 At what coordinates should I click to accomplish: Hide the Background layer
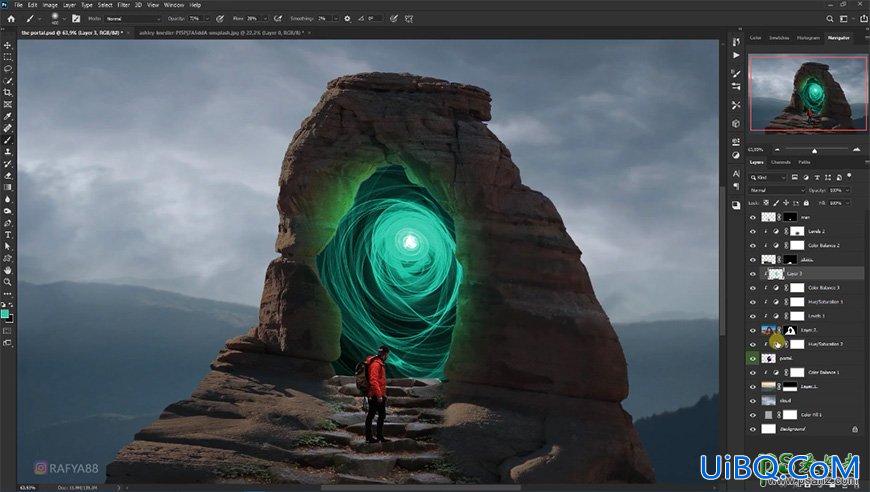pyautogui.click(x=753, y=429)
